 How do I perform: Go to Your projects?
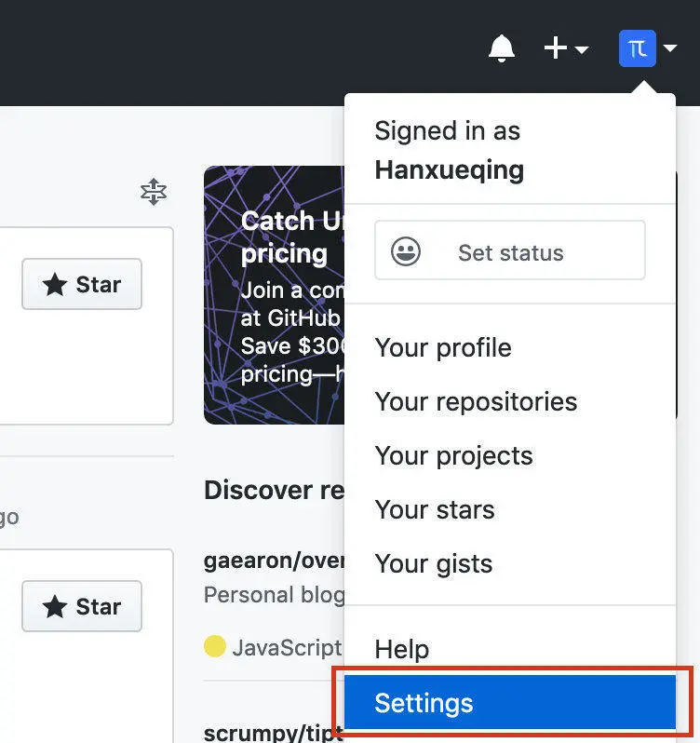453,456
